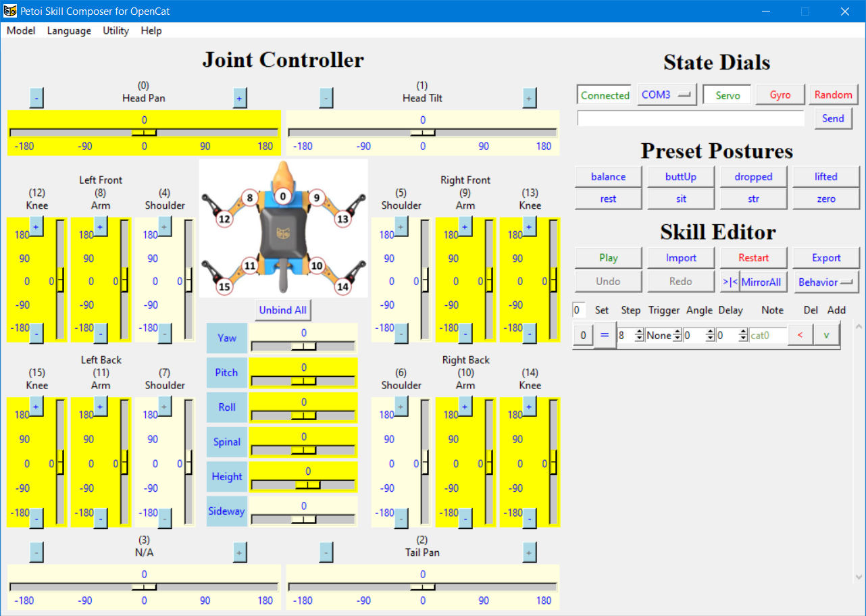Toggle the Spinal binding label
This screenshot has width=866, height=616.
tap(227, 442)
